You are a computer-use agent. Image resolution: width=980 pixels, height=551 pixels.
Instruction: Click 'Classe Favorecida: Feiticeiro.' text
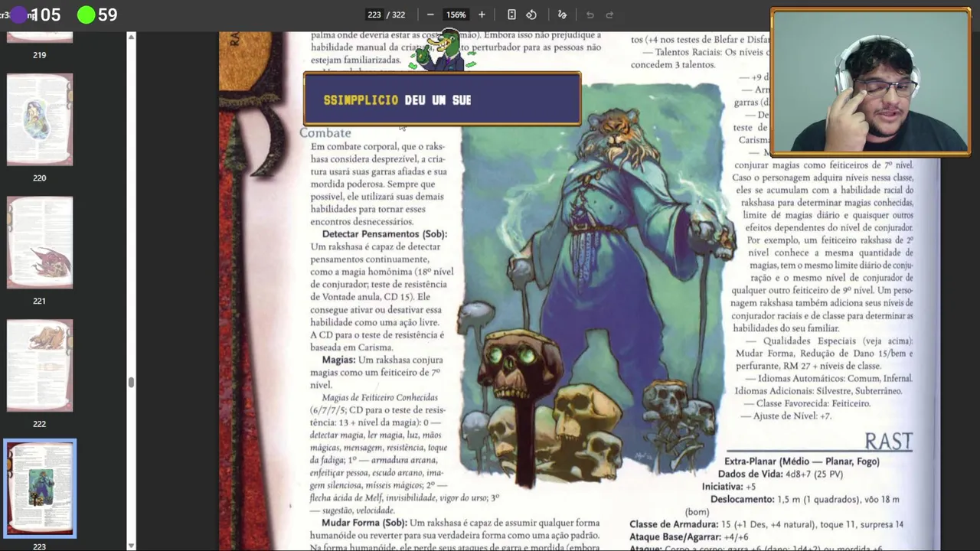(813, 403)
